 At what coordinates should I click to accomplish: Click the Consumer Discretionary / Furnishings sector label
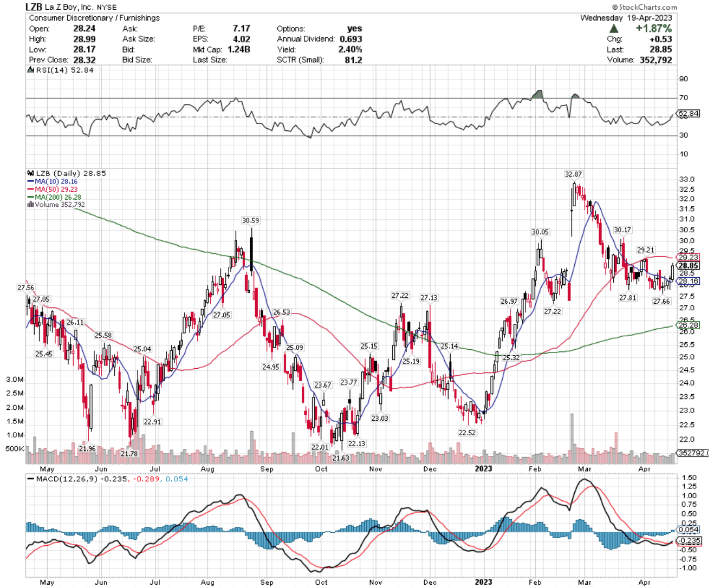point(94,17)
